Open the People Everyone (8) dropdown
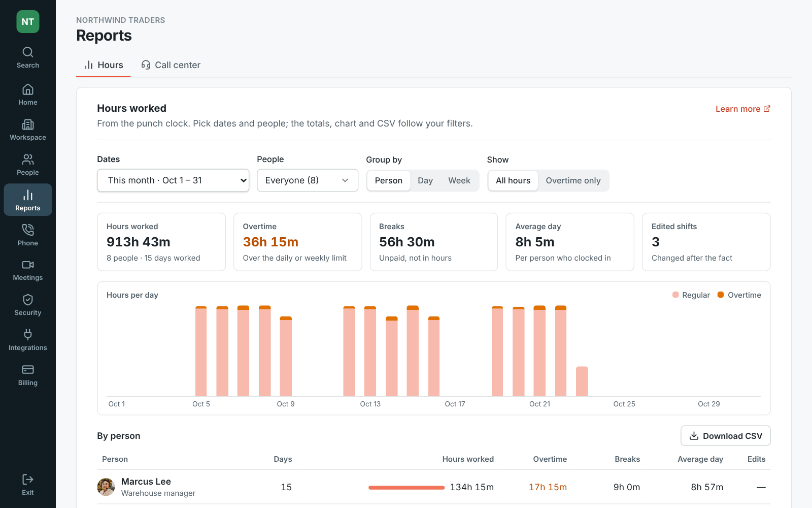This screenshot has width=812, height=508. [308, 180]
